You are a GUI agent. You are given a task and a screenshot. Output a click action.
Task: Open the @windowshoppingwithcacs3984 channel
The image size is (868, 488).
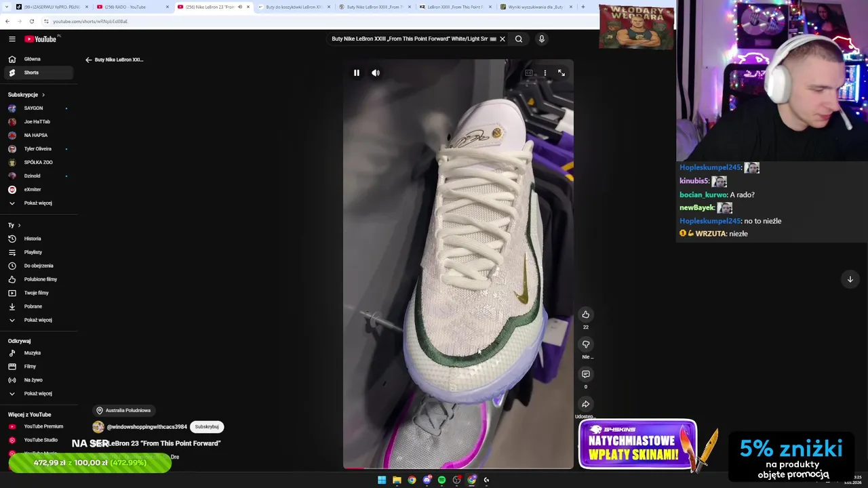(146, 427)
